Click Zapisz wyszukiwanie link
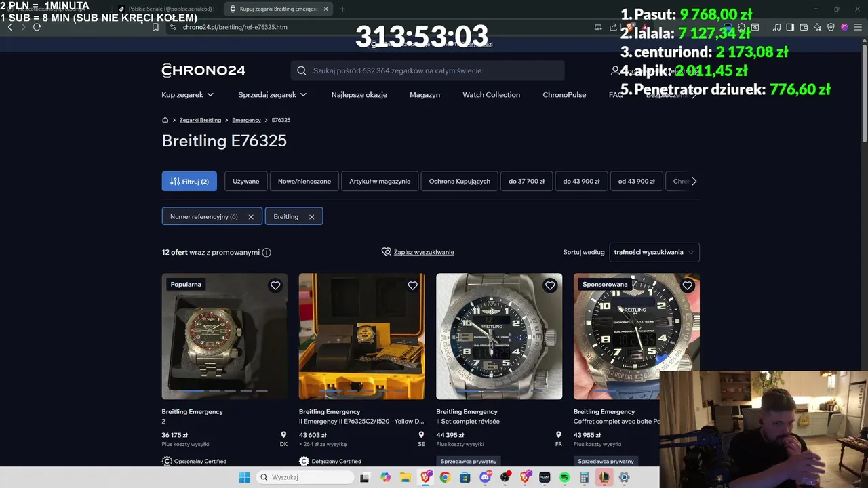 pos(424,252)
